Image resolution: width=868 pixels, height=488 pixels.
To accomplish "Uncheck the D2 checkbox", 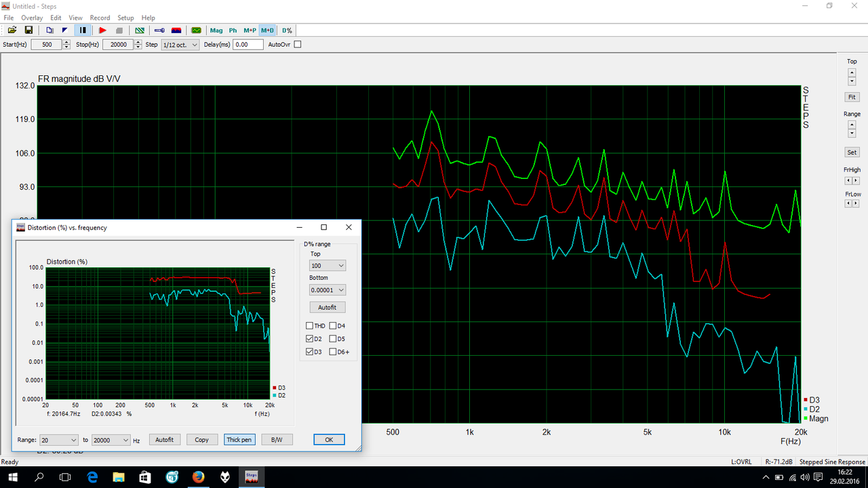I will (310, 339).
